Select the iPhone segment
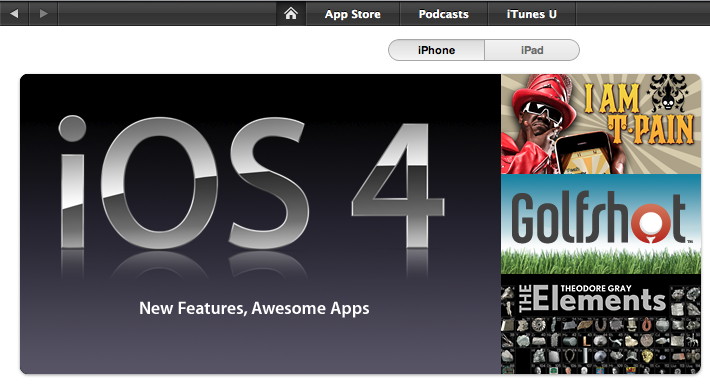 [437, 50]
